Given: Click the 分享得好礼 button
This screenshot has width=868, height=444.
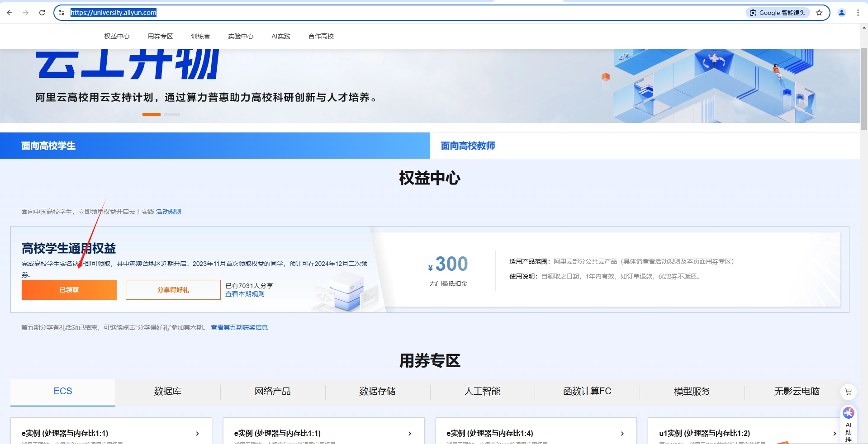Looking at the screenshot, I should click(x=173, y=290).
